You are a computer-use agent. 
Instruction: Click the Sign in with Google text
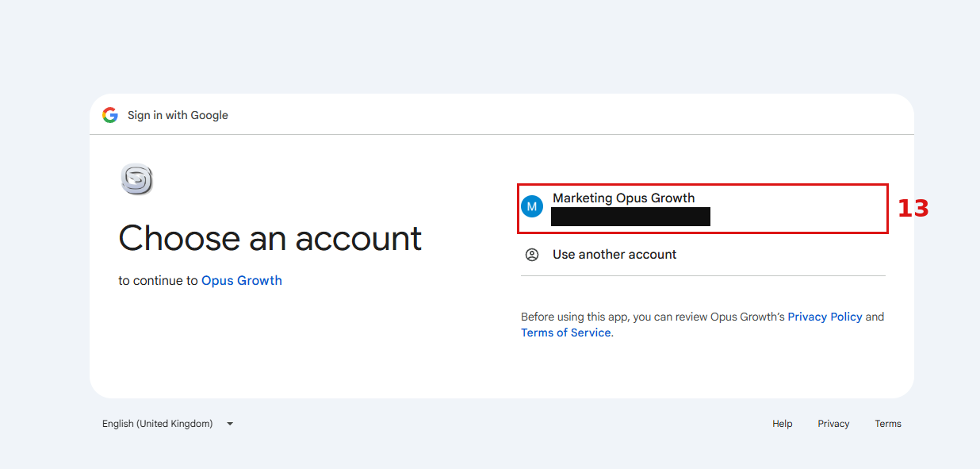[x=178, y=115]
